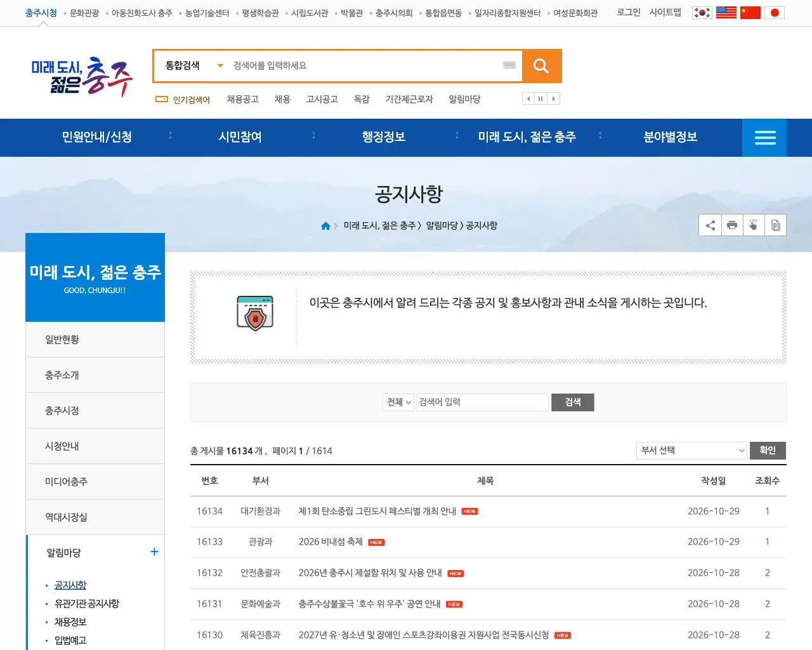
Task: Select the Korean flag language icon
Action: (x=702, y=13)
